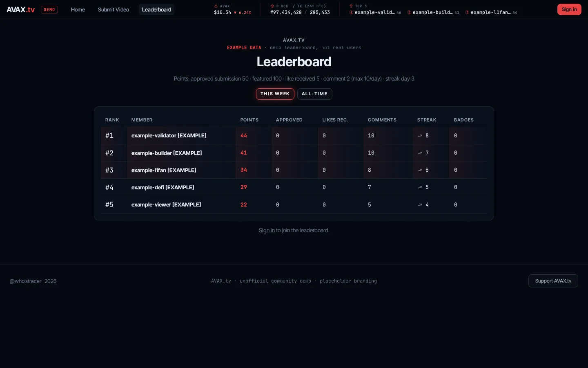
Task: Click example-valid… entry in Top 3 ticker
Action: [375, 13]
